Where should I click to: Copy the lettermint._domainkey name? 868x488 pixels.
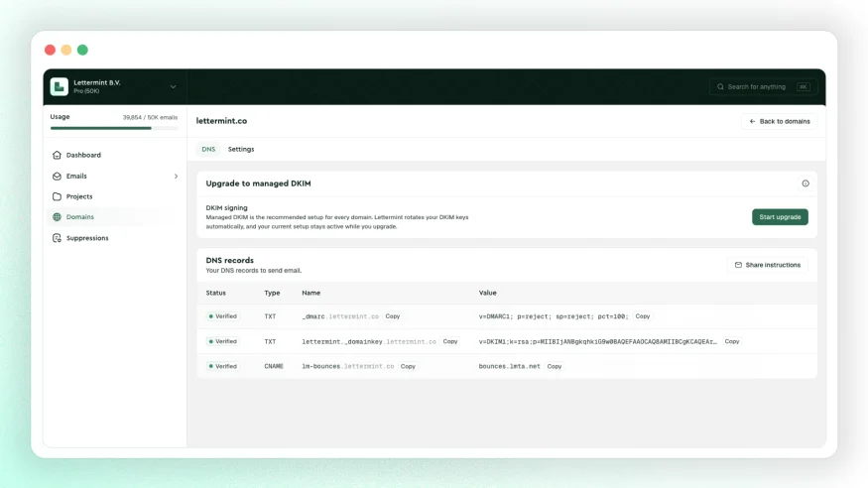[450, 341]
